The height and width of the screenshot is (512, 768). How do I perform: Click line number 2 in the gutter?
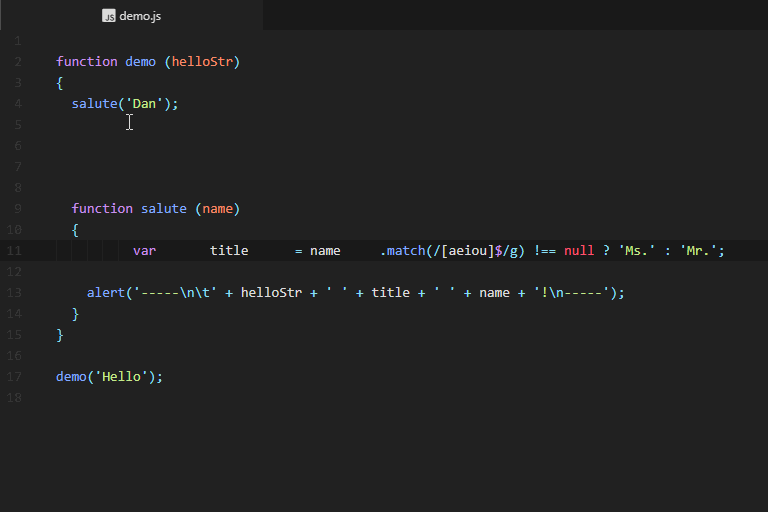[x=18, y=62]
